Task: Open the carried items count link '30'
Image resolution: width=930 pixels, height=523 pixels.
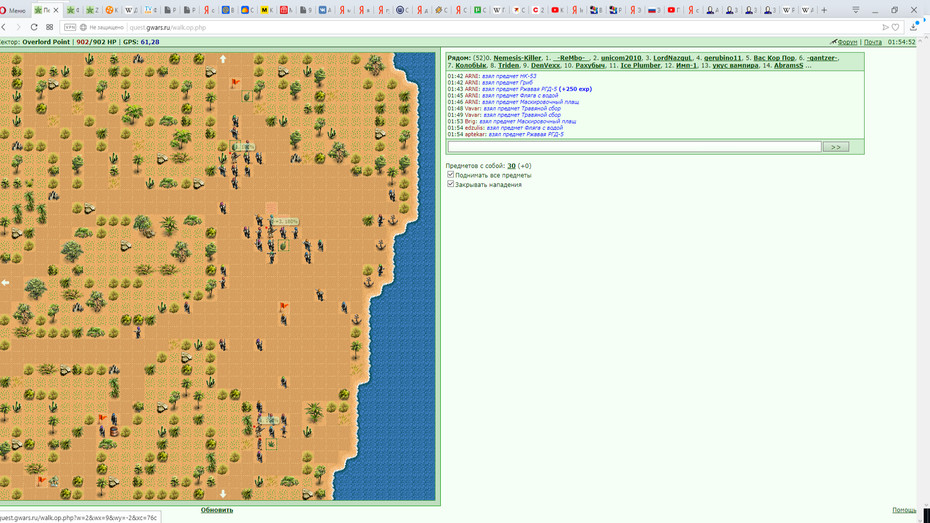Action: 511,166
